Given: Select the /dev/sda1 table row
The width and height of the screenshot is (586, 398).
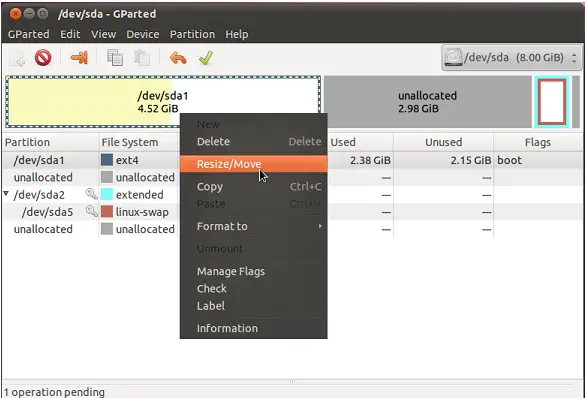Looking at the screenshot, I should click(x=292, y=160).
